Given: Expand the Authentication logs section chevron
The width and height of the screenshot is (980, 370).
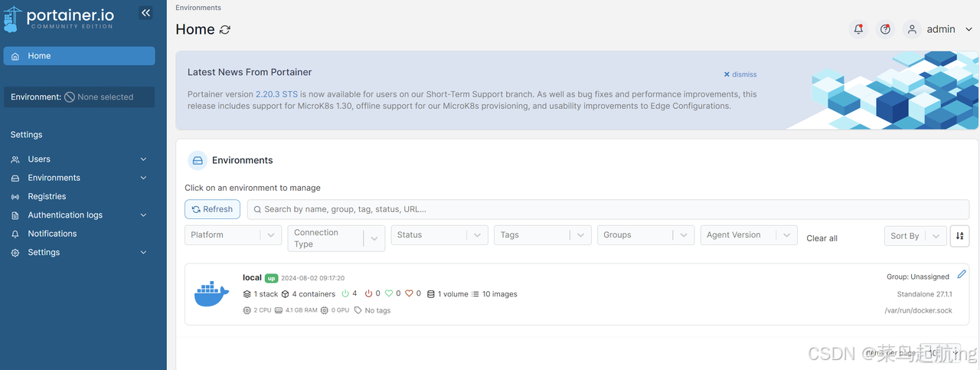Looking at the screenshot, I should [x=143, y=215].
